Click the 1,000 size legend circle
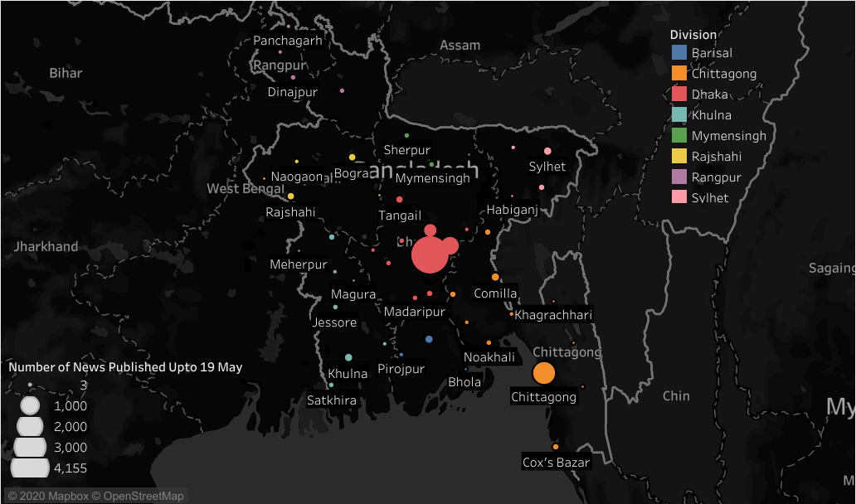This screenshot has width=856, height=504. (x=30, y=406)
